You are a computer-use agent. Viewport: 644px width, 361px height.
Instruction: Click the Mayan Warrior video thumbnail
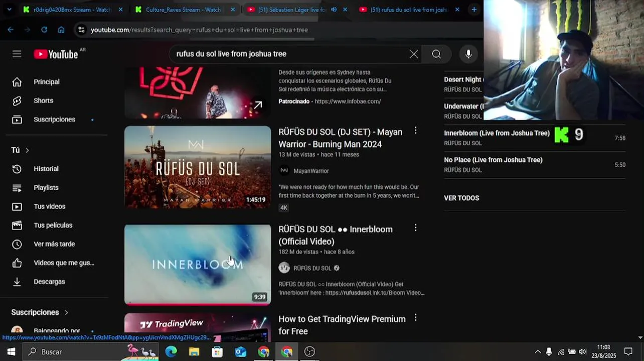pyautogui.click(x=198, y=167)
